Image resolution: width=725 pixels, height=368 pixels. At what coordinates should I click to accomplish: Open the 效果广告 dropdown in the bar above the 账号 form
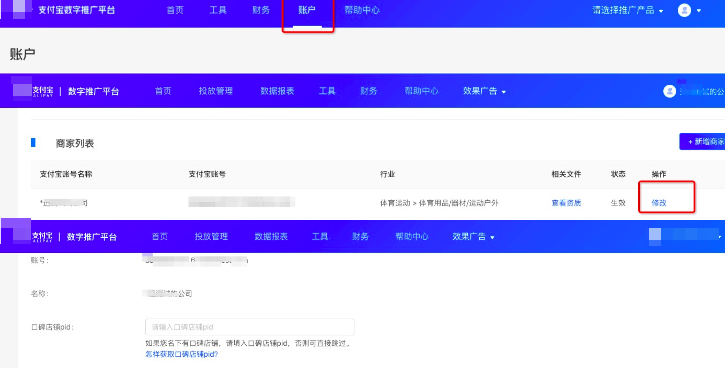point(473,237)
